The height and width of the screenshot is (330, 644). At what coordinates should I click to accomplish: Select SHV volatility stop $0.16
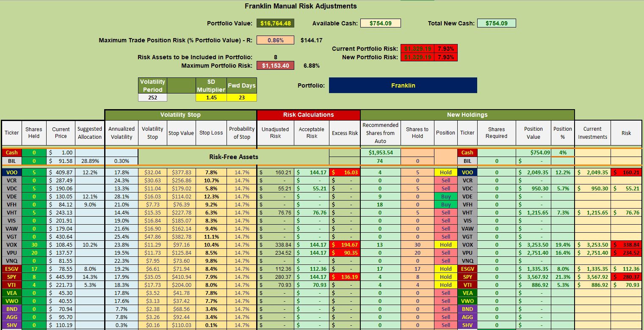tap(152, 325)
